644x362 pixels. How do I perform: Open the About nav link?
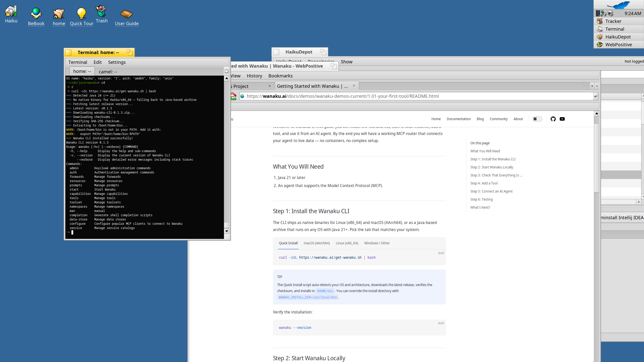coord(518,119)
